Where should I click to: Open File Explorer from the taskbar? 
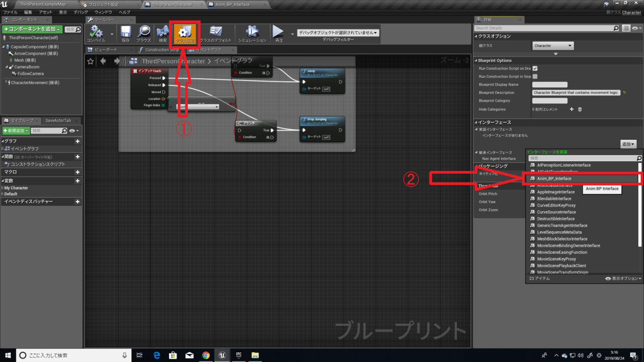(x=255, y=355)
